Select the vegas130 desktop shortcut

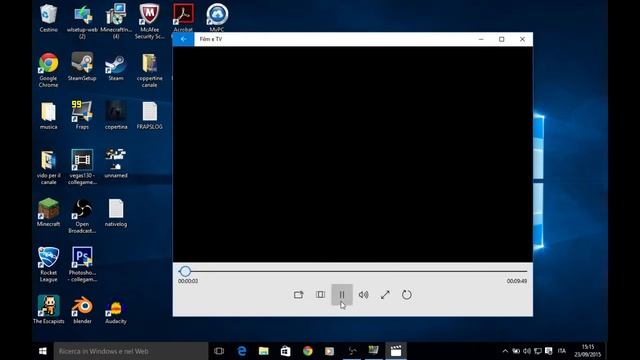coord(82,167)
